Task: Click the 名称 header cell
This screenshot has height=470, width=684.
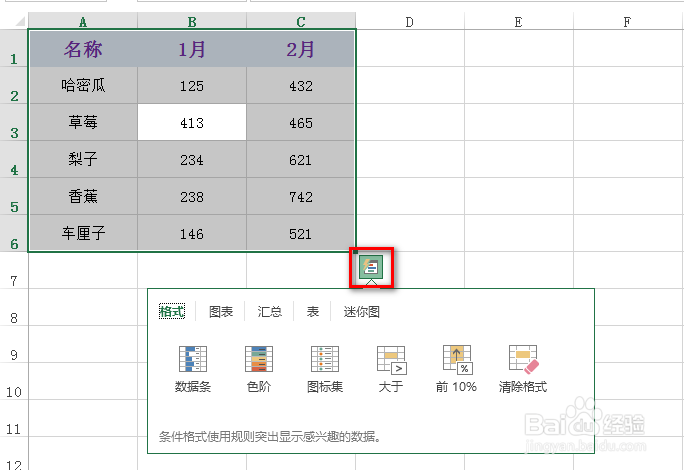Action: click(x=83, y=48)
